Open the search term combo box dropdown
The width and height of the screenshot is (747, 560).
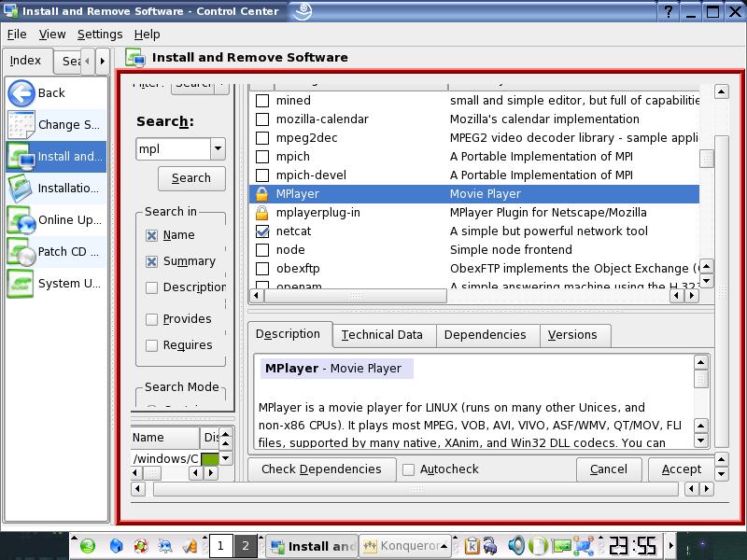[x=218, y=149]
